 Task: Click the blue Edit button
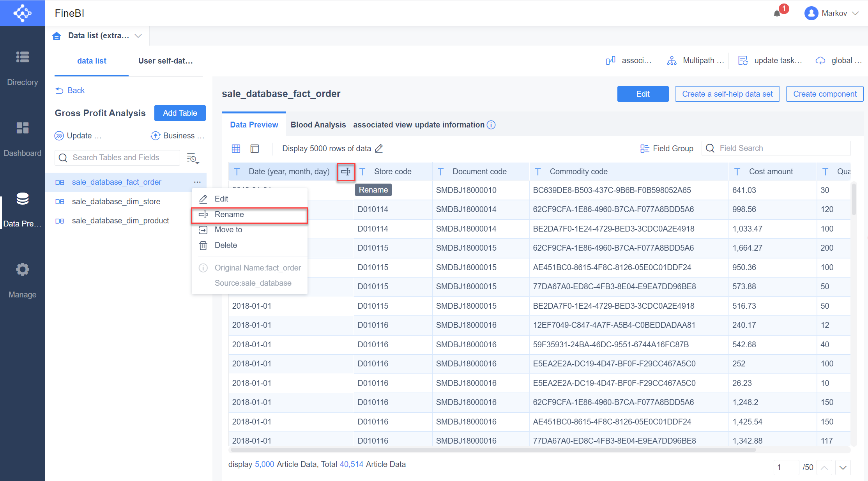643,94
